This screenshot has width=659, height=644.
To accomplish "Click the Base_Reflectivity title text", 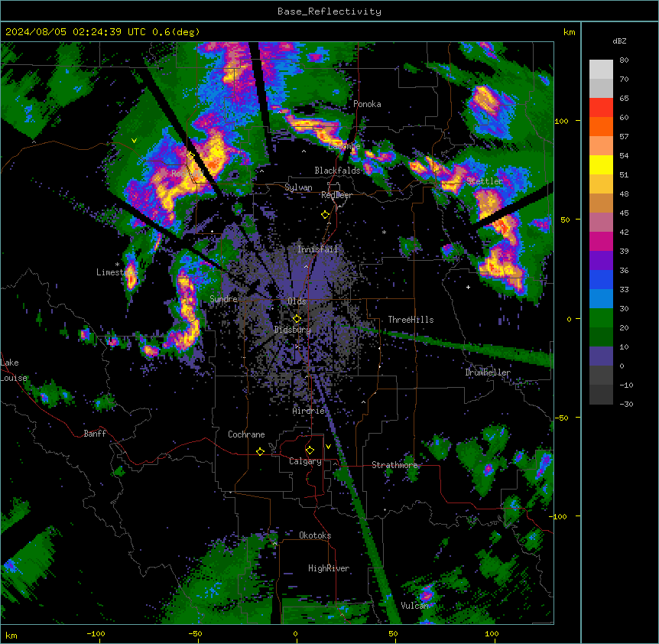I will click(x=329, y=11).
